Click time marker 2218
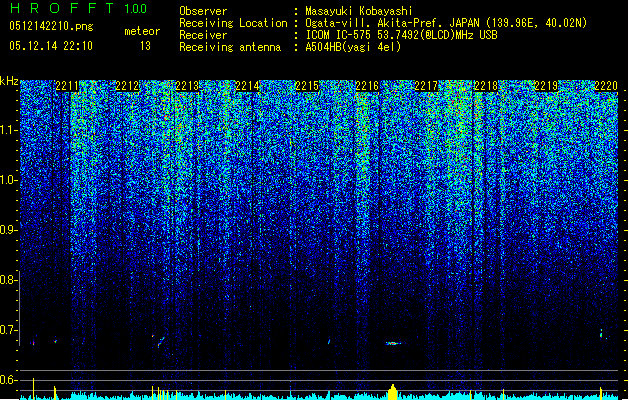The image size is (629, 400). (x=486, y=86)
